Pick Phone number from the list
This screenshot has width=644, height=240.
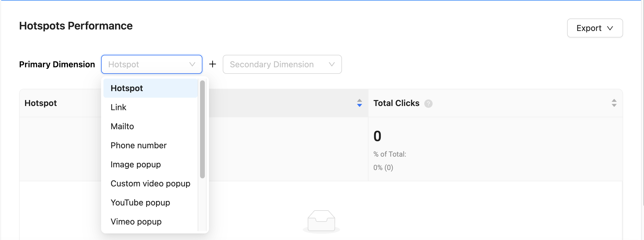(x=138, y=145)
